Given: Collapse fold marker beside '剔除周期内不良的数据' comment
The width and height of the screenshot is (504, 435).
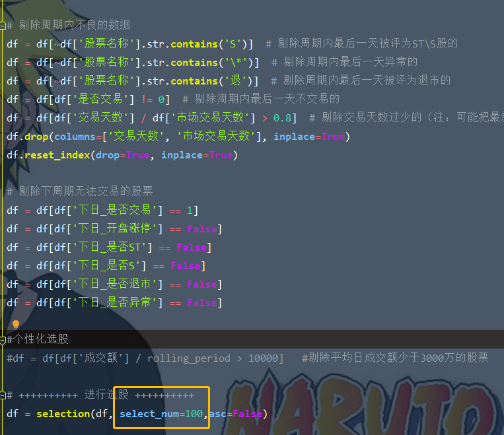Looking at the screenshot, I should click(3, 25).
